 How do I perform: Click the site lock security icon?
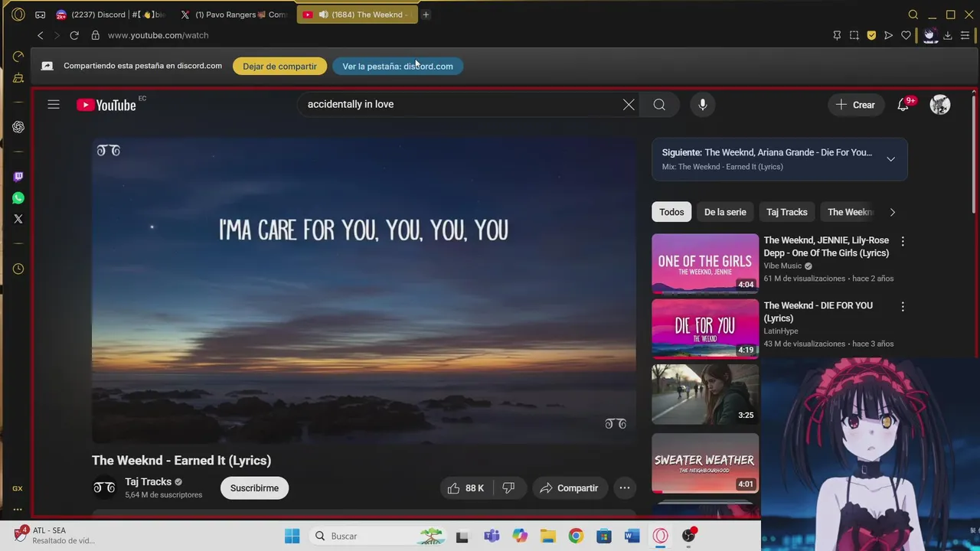pyautogui.click(x=96, y=35)
